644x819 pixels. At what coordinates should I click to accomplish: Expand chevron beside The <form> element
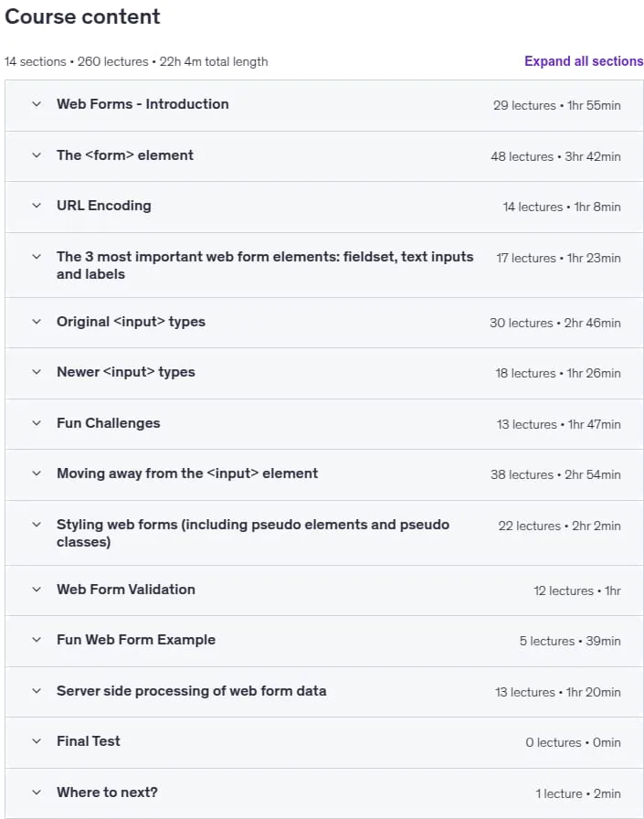pos(37,155)
